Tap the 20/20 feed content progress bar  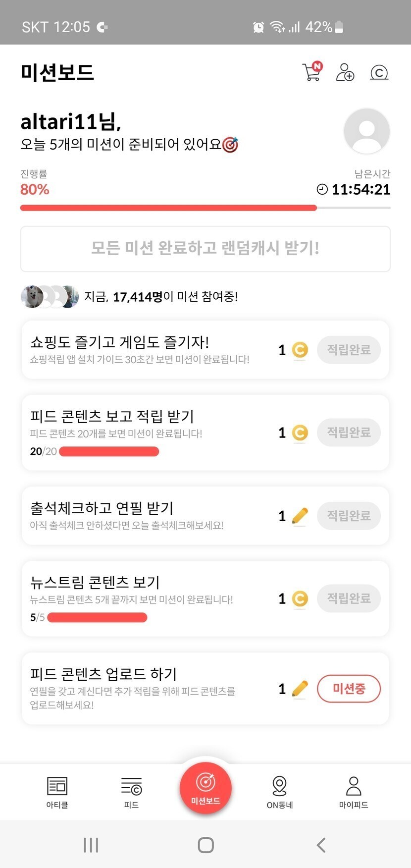(x=109, y=451)
